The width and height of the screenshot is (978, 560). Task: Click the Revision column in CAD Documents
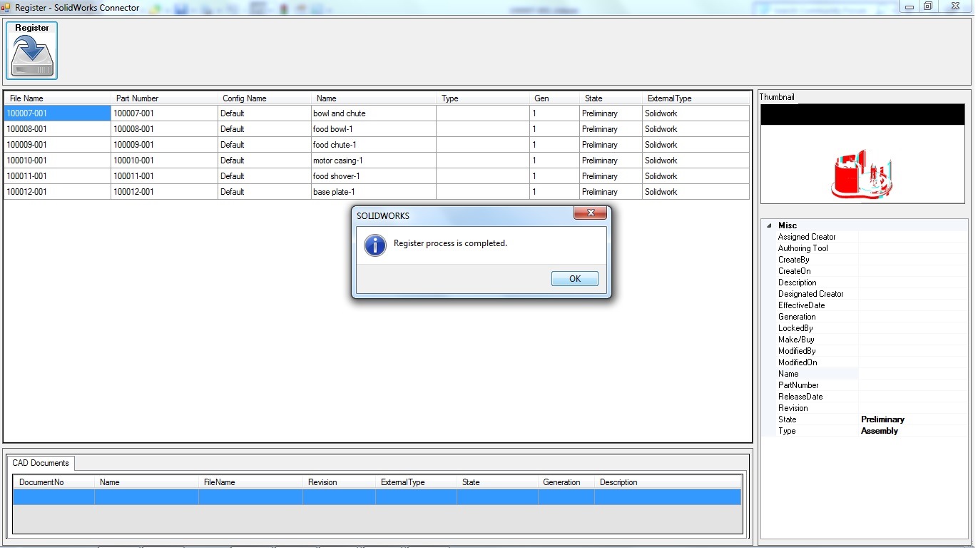point(339,482)
